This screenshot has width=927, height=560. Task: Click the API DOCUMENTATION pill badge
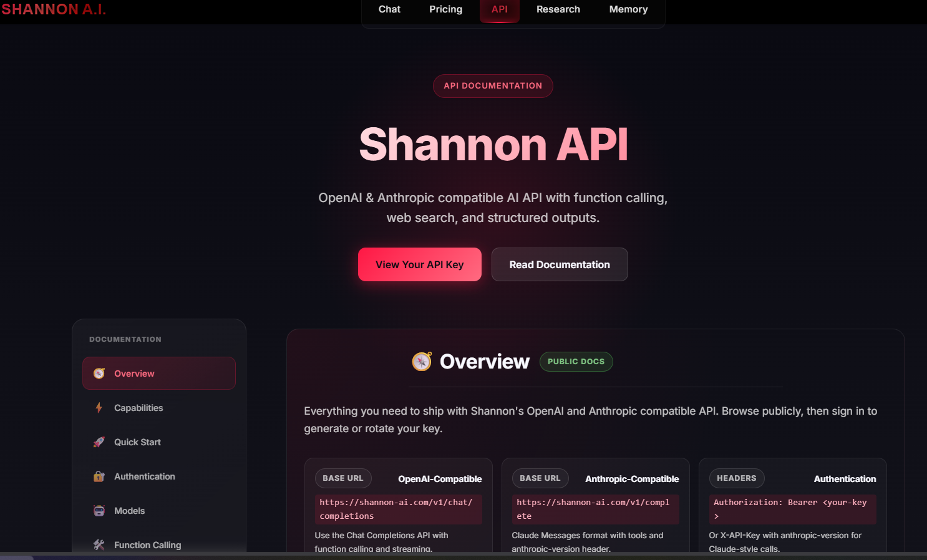[493, 85]
